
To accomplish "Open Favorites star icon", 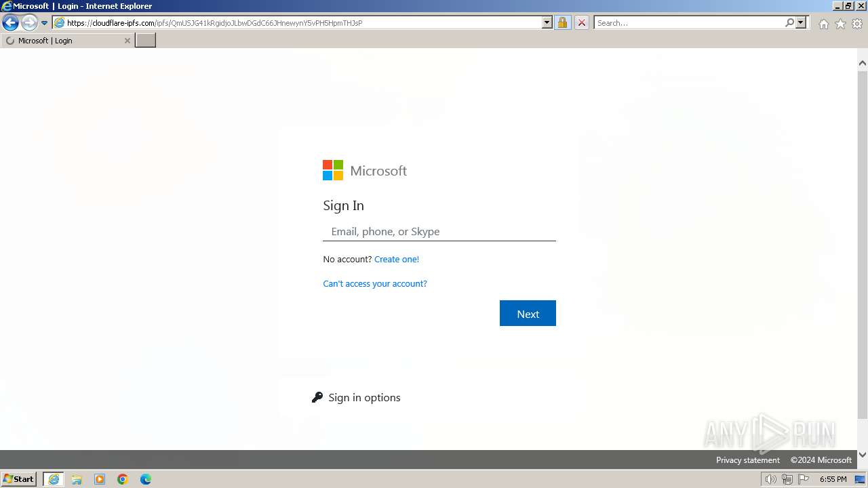I will 840,24.
